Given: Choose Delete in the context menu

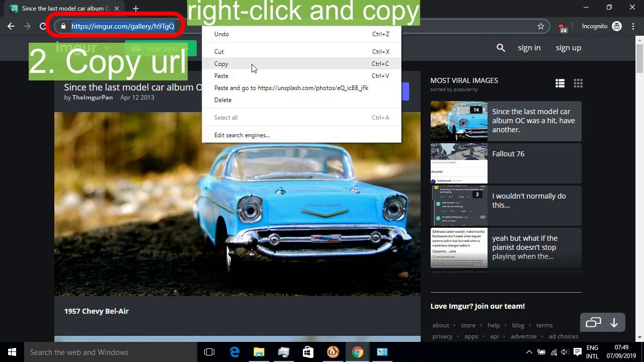Looking at the screenshot, I should point(302,100).
